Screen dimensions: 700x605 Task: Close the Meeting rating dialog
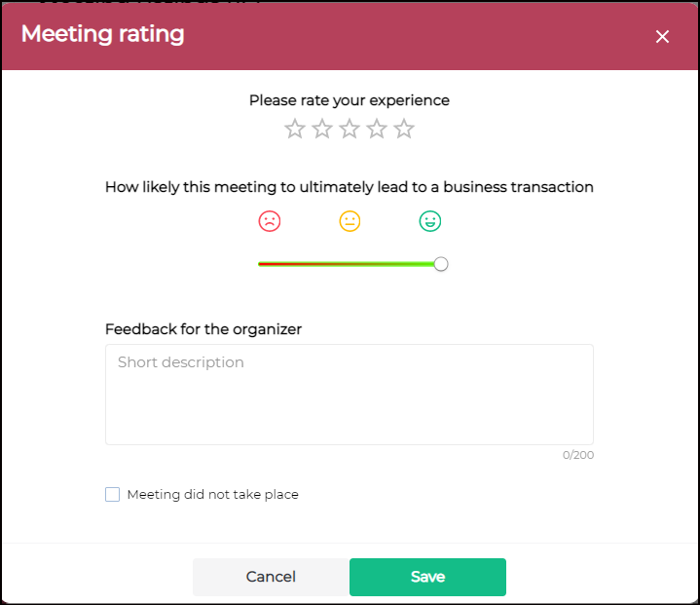662,36
